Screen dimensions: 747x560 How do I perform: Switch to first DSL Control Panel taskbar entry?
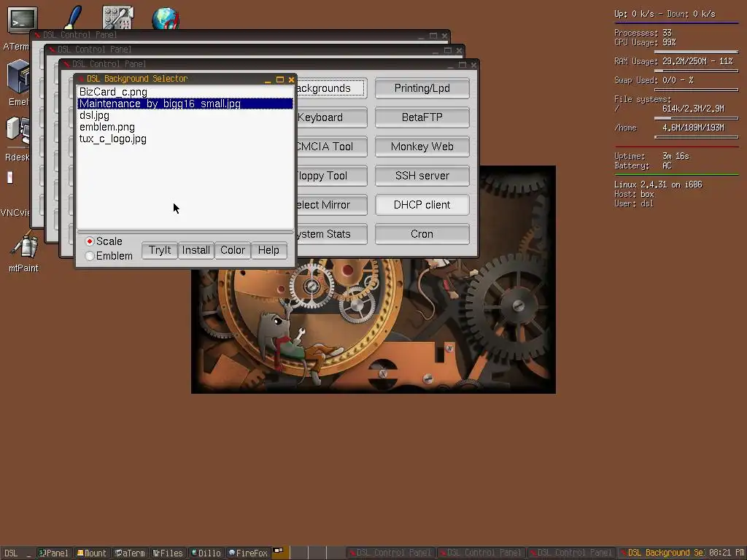point(391,553)
